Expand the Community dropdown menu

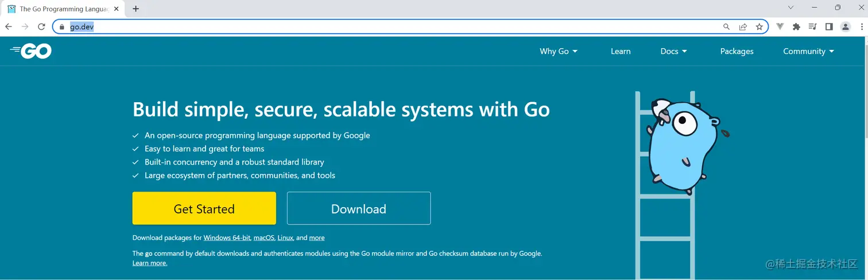click(x=808, y=51)
